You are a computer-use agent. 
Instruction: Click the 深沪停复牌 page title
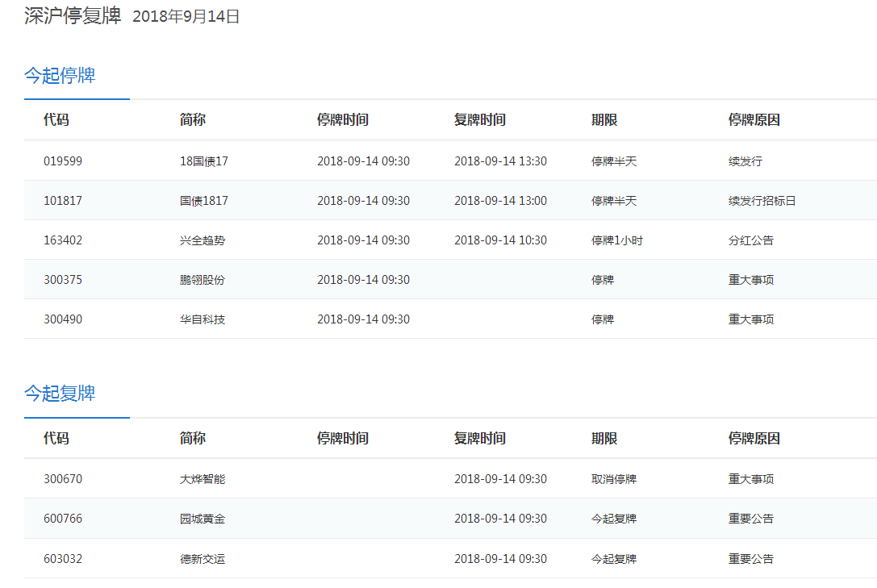(x=73, y=16)
